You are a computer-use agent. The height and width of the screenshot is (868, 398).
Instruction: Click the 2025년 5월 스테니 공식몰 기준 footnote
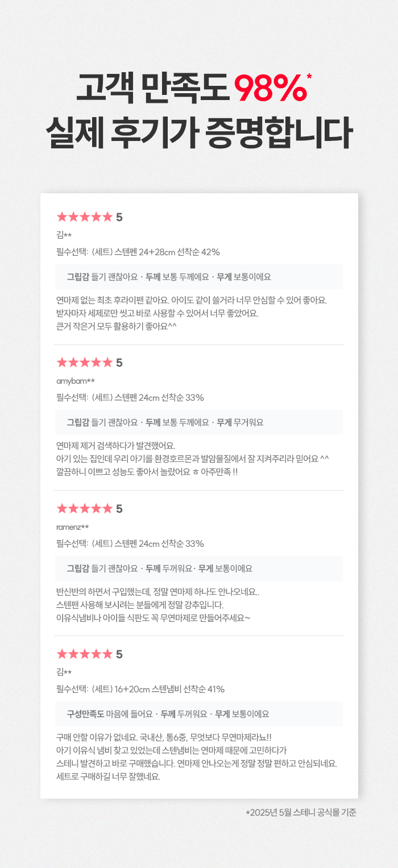[301, 813]
